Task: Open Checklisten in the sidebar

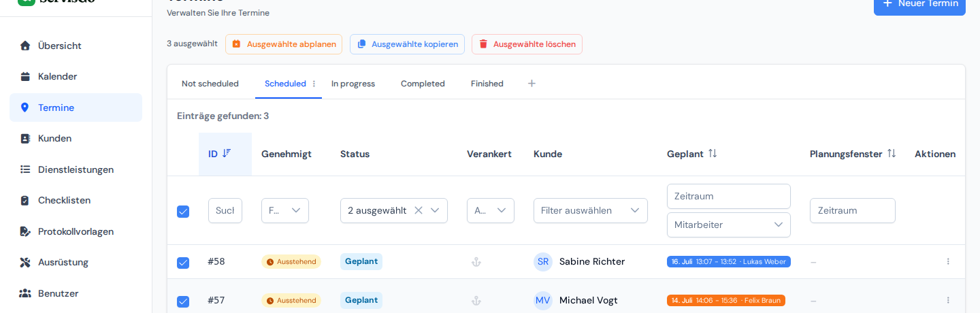Action: [x=76, y=200]
